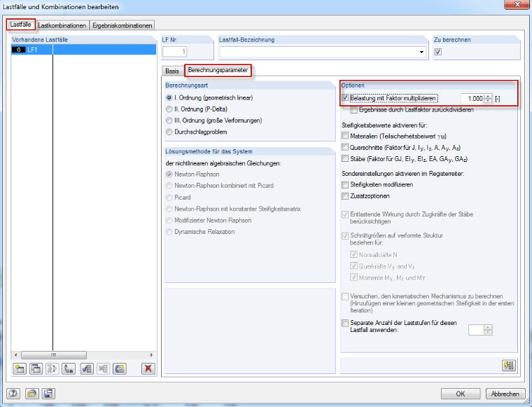
Task: Click the grayed-out deselect list icon
Action: [x=104, y=368]
